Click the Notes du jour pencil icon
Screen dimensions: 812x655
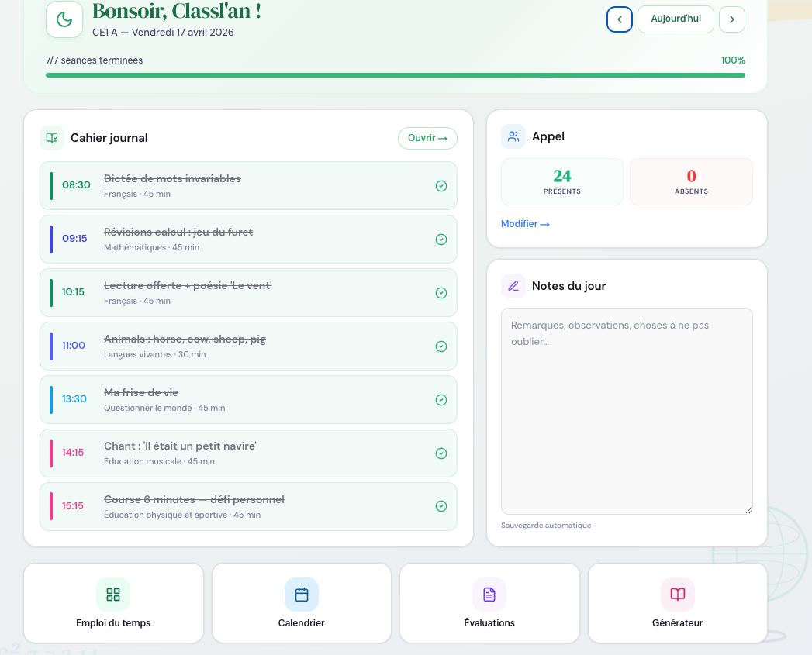coord(513,286)
